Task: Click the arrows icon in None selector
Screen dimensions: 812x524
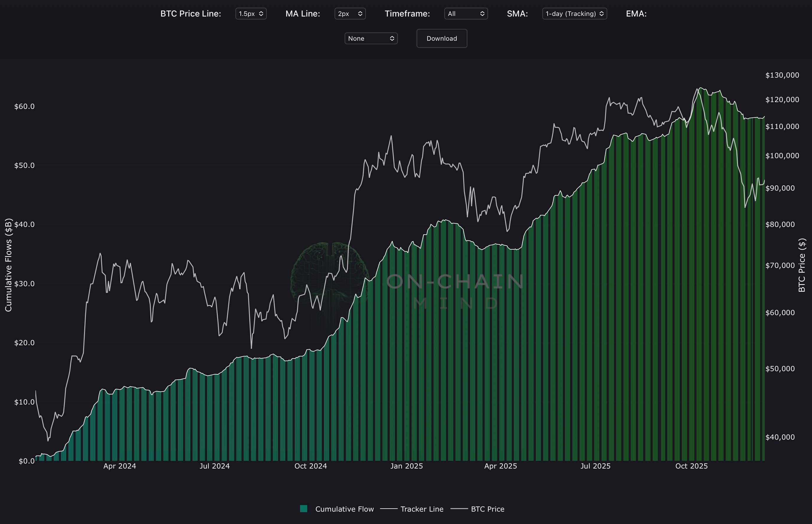Action: [x=392, y=38]
